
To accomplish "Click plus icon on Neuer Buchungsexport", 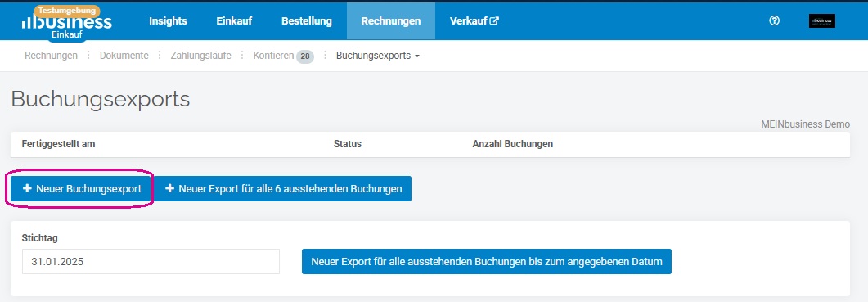I will (x=26, y=188).
